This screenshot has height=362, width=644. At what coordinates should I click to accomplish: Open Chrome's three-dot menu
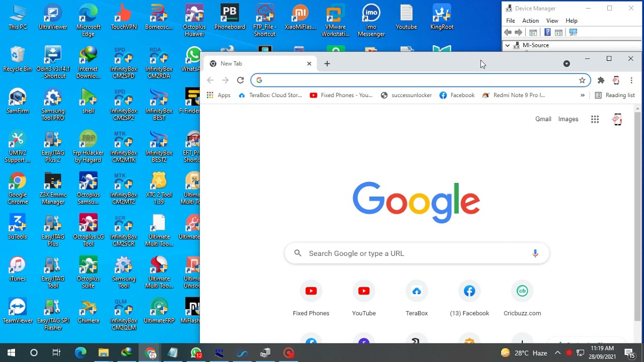[631, 80]
